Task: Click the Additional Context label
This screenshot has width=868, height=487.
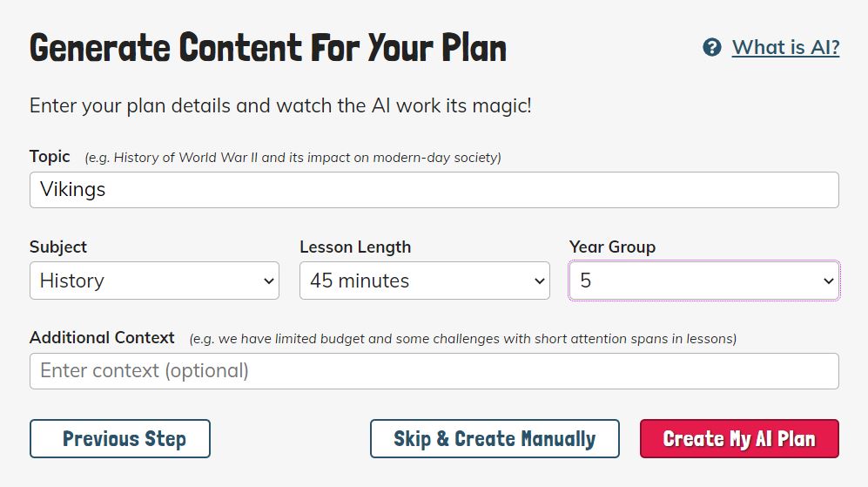Action: (102, 337)
